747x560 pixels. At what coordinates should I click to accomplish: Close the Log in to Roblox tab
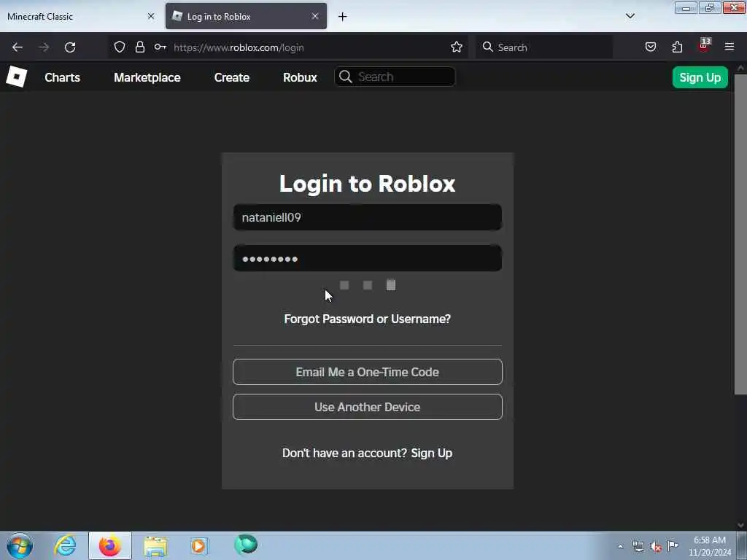[x=315, y=16]
